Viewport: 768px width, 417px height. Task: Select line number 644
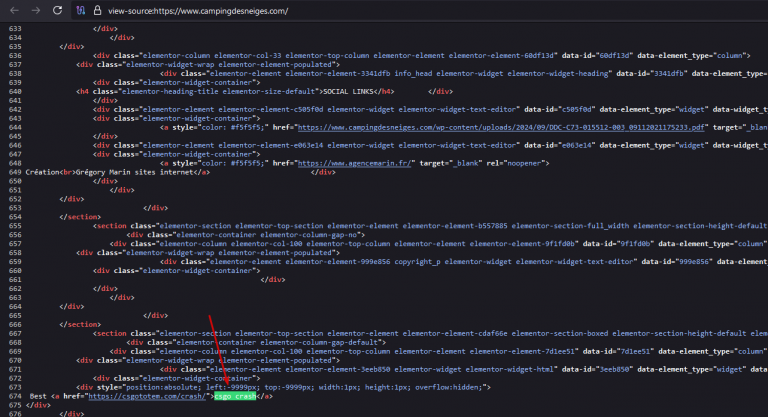tap(15, 127)
